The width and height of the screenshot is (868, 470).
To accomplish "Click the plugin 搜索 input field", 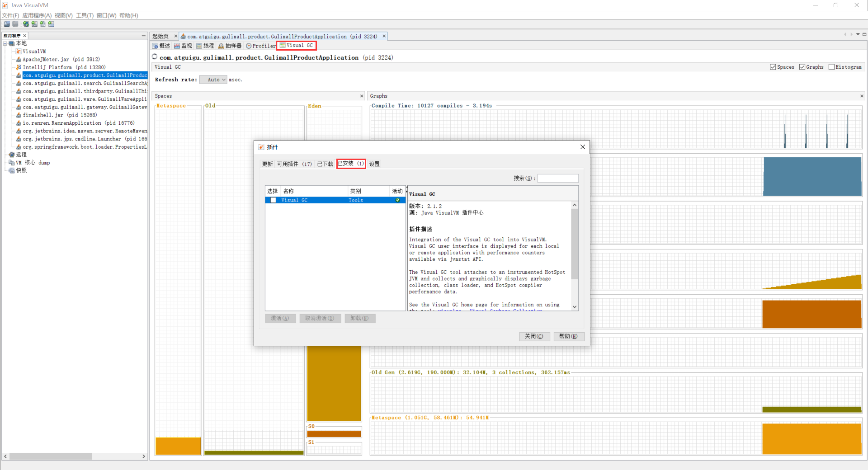I will click(557, 179).
